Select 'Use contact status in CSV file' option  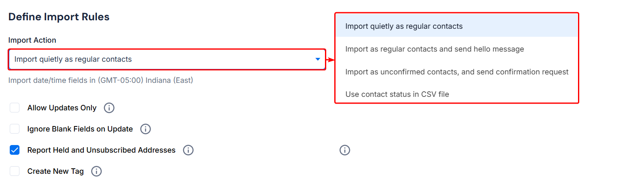click(457, 94)
